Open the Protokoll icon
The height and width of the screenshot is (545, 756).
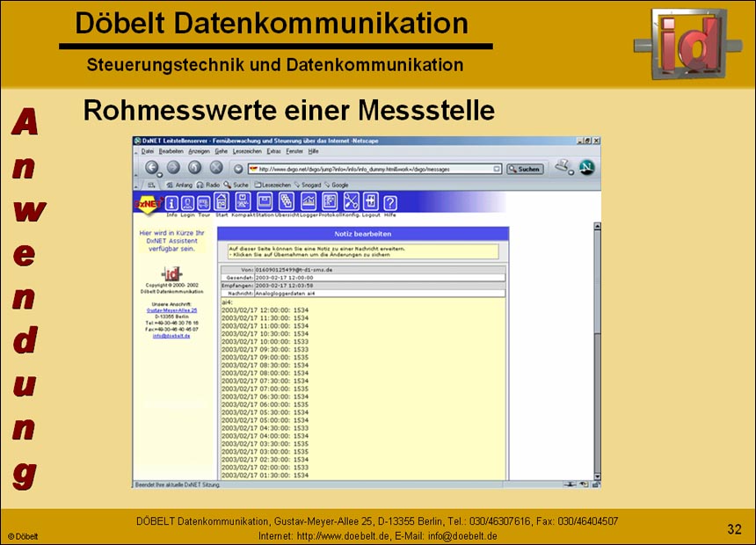click(x=330, y=201)
